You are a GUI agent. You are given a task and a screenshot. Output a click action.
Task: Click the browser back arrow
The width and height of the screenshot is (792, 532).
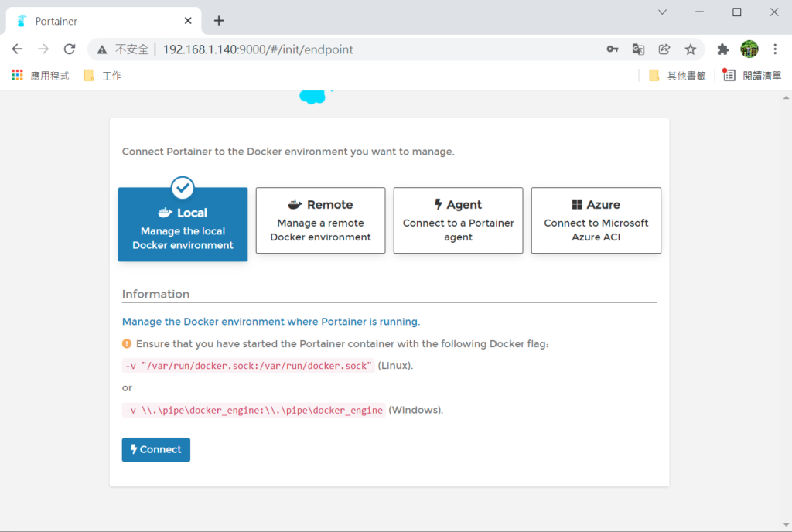[18, 49]
